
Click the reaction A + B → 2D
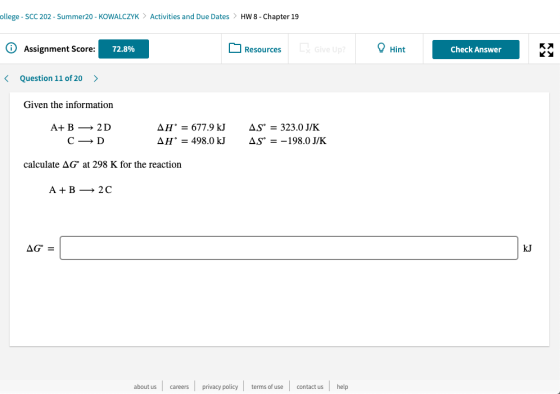[x=81, y=128]
